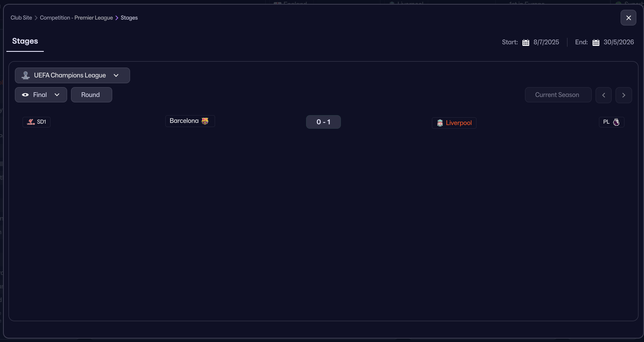Viewport: 644px width, 342px height.
Task: Click the Current Season button
Action: [x=557, y=95]
